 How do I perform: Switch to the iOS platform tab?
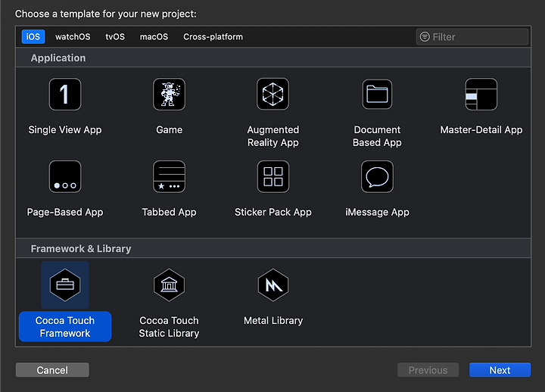[33, 37]
